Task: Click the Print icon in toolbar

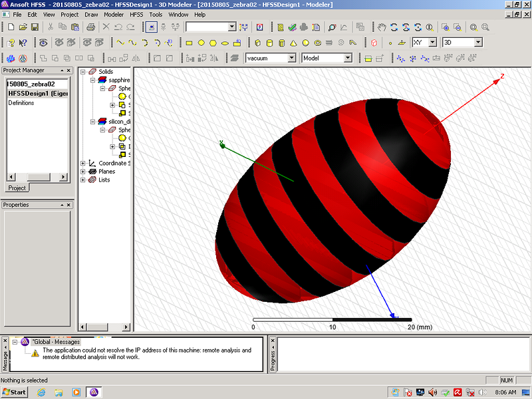Action: [x=90, y=27]
